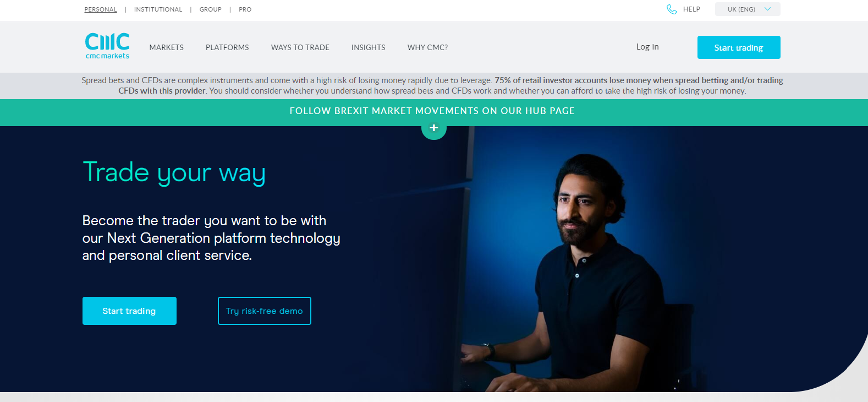Click the Help link
868x402 pixels.
(691, 9)
